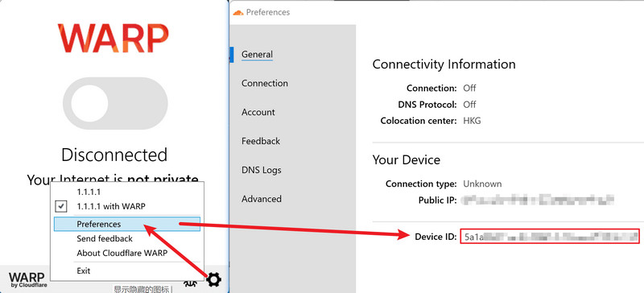Toggle the WARP connection switch on
This screenshot has height=293, width=644.
coord(115,104)
